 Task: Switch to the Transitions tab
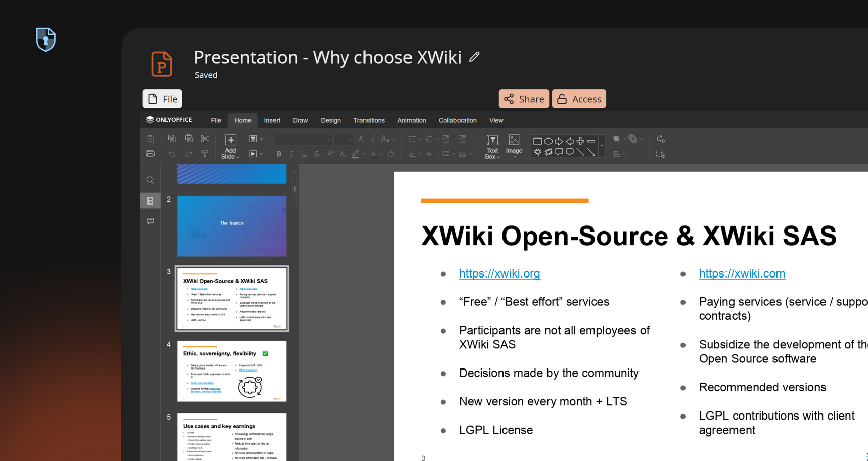click(369, 120)
